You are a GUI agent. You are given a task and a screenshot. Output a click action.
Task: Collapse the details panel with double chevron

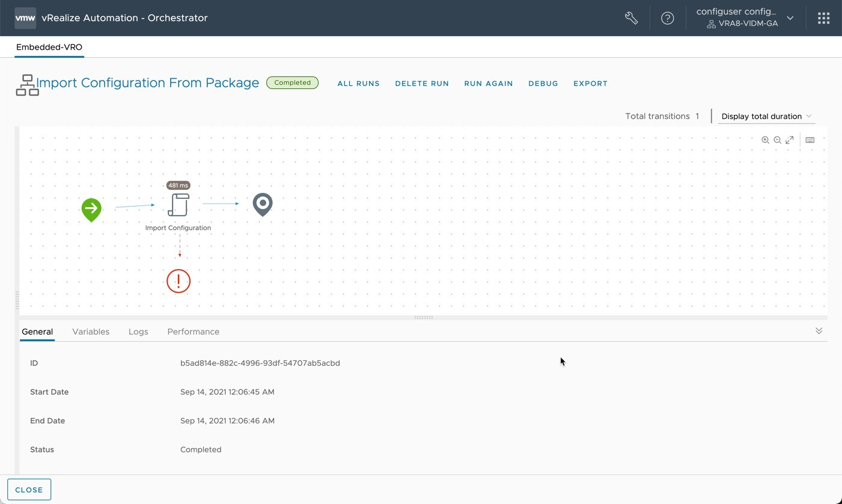pos(819,331)
